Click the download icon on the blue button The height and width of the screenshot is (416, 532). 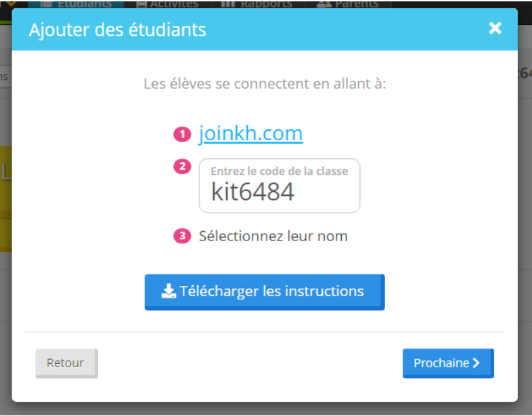[x=169, y=291]
